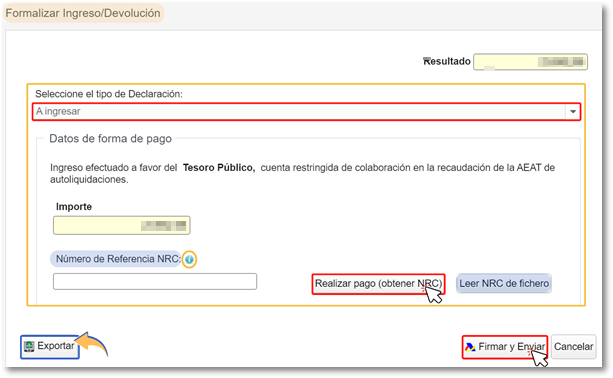Screen dimensions: 613x378
Task: Click the Formalizar Ingreso/Devolución title
Action: (83, 13)
